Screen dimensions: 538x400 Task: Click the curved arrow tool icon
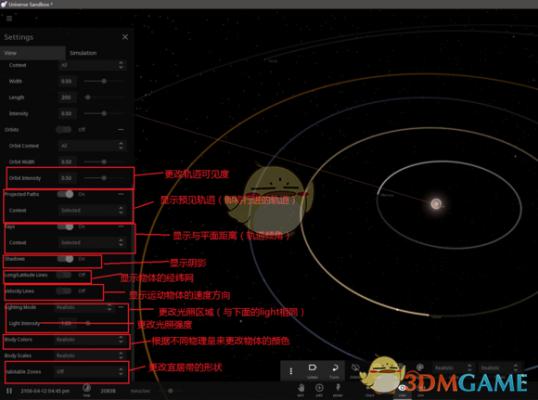(335, 368)
